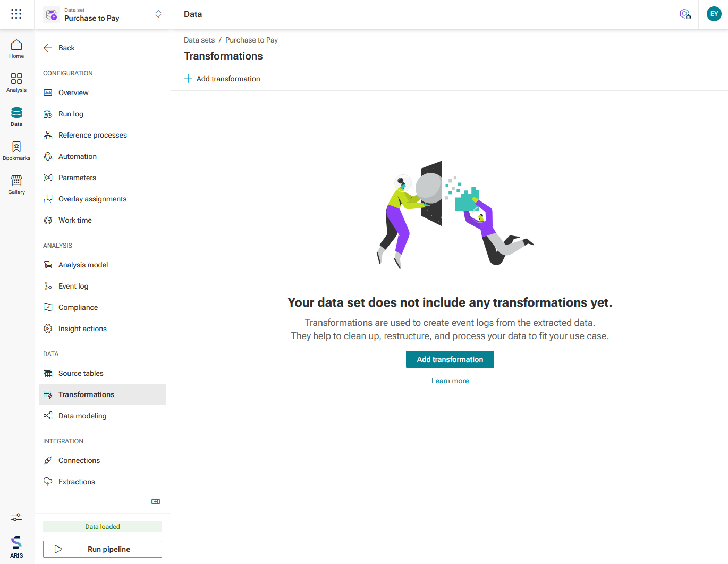Start the Run pipeline button
Viewport: 728px width, 564px height.
(103, 549)
